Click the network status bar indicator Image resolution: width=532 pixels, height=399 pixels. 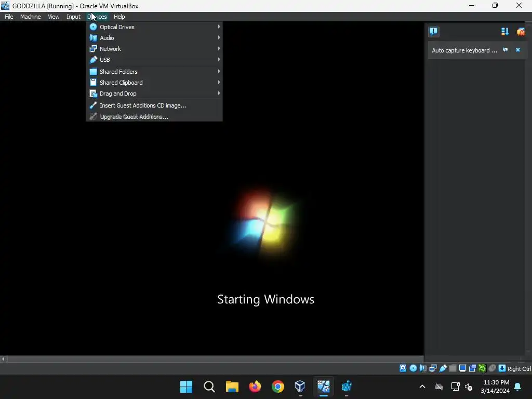[x=433, y=368]
